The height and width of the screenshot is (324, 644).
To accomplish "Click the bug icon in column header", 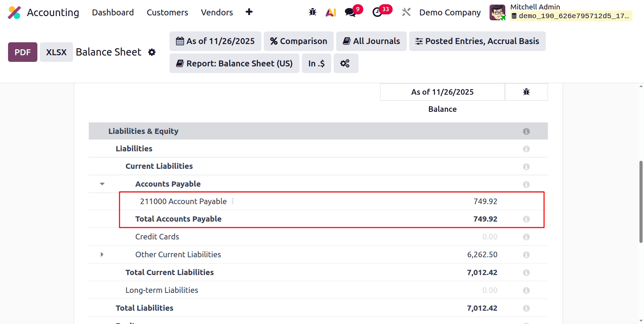I will 526,92.
